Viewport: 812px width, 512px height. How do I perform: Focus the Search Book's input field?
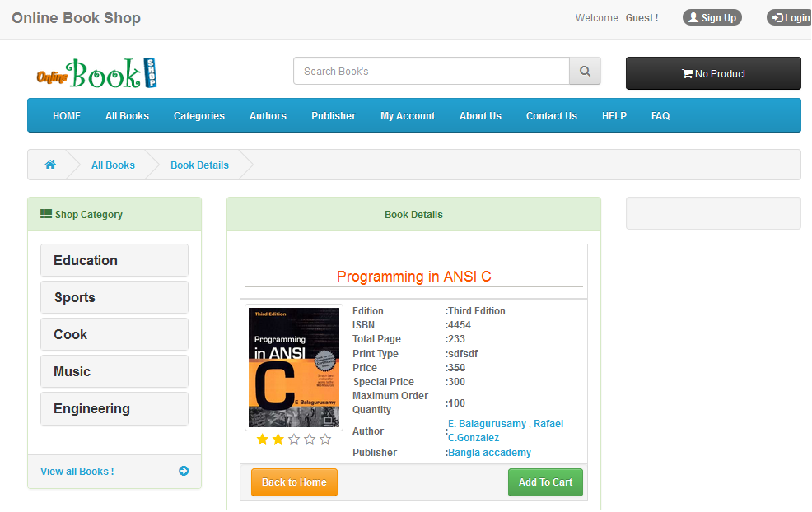click(432, 72)
